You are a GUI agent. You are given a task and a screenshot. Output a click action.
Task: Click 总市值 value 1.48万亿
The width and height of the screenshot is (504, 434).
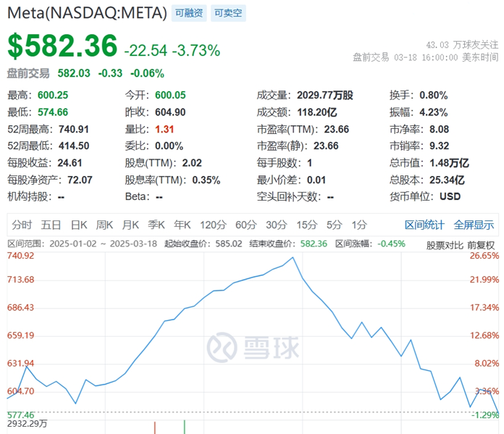pyautogui.click(x=450, y=163)
